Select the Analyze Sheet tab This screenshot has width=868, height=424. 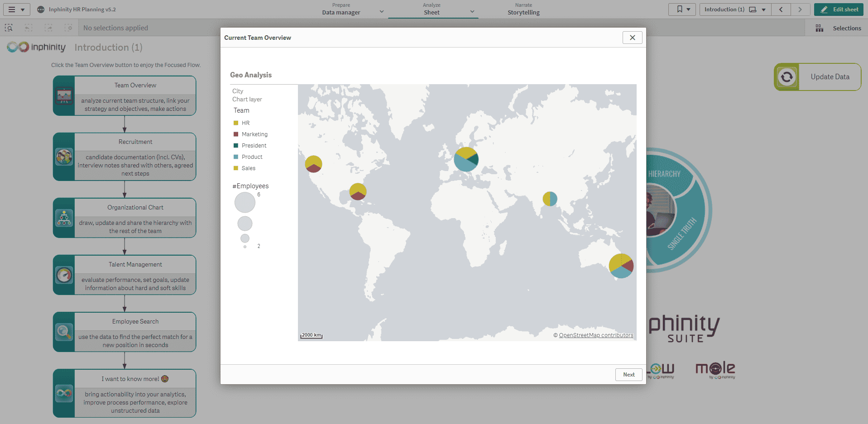432,9
